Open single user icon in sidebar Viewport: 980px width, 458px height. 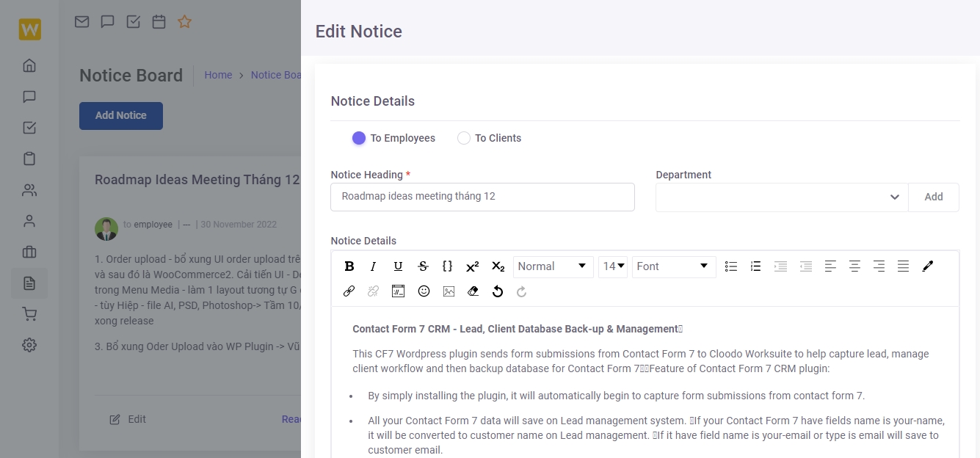(29, 221)
